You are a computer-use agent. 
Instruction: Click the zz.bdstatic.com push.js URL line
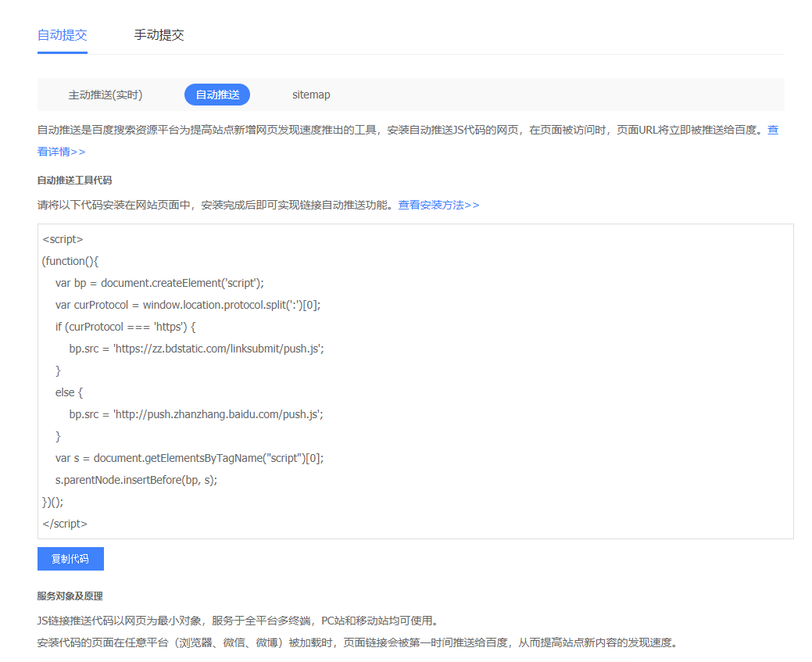coord(196,349)
